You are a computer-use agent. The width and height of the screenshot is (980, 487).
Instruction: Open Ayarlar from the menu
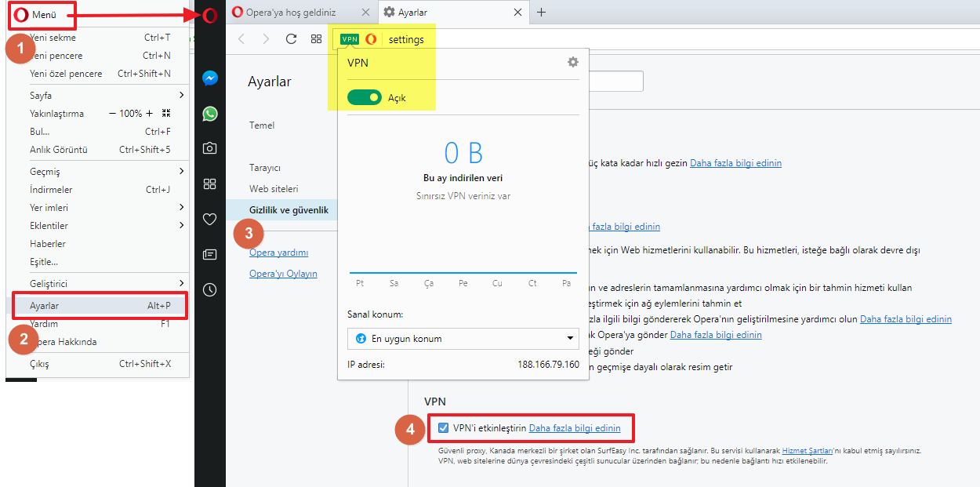100,306
